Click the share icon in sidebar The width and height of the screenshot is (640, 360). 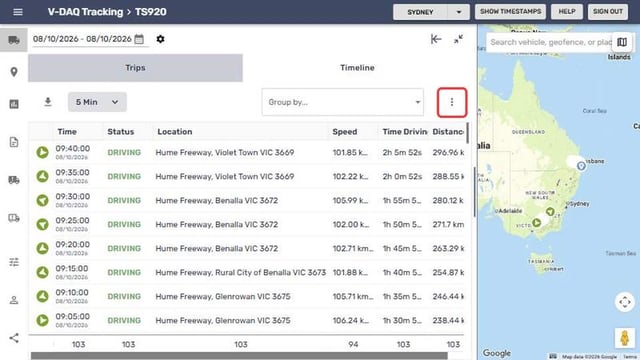click(14, 338)
